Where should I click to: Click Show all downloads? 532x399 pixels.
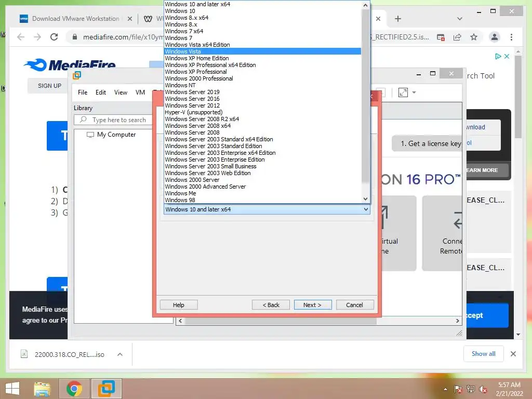click(x=484, y=354)
